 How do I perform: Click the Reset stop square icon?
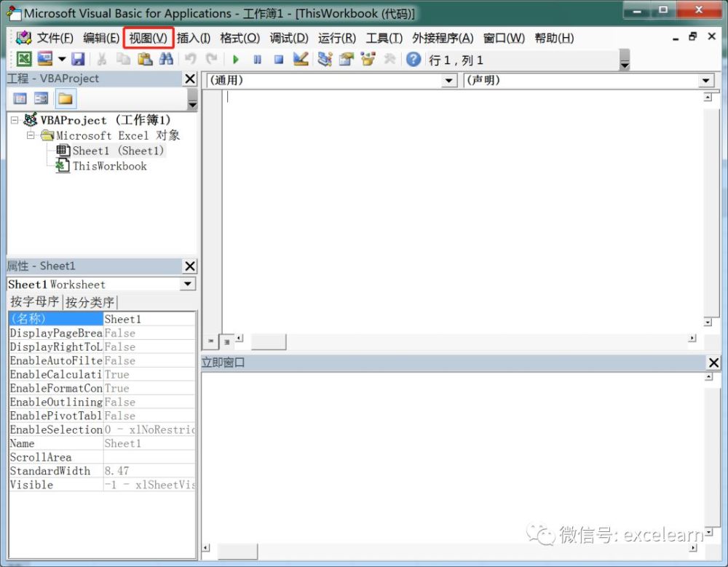279,60
